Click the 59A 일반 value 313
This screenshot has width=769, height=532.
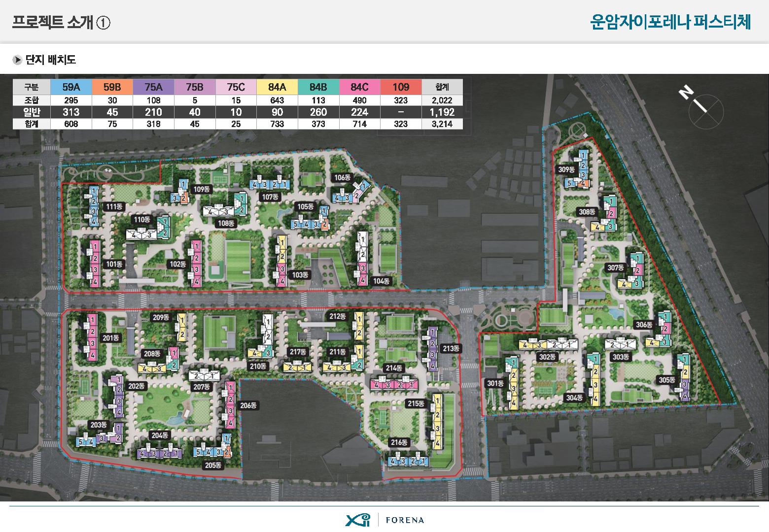71,112
